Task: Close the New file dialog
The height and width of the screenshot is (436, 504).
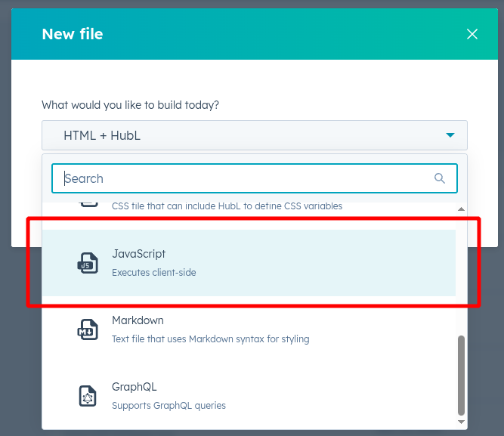Action: pos(472,34)
